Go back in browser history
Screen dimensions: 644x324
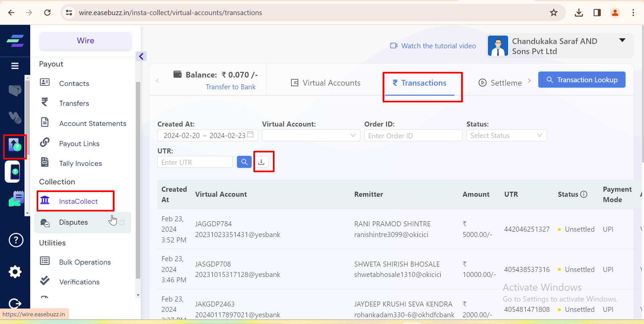[x=11, y=13]
